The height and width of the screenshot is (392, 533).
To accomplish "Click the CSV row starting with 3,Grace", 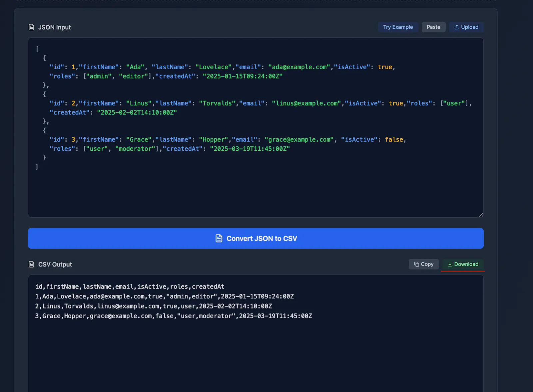I will (x=174, y=316).
